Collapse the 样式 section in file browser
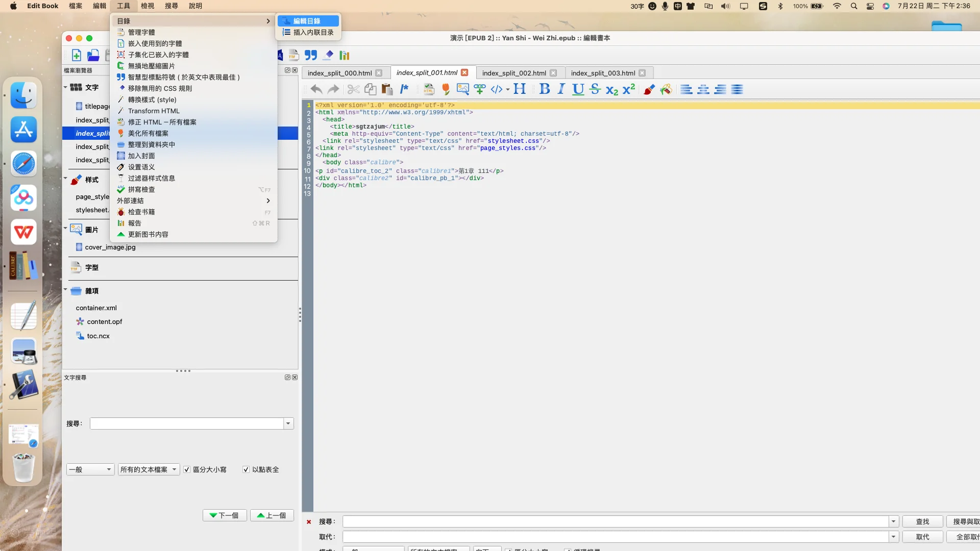 click(x=65, y=179)
